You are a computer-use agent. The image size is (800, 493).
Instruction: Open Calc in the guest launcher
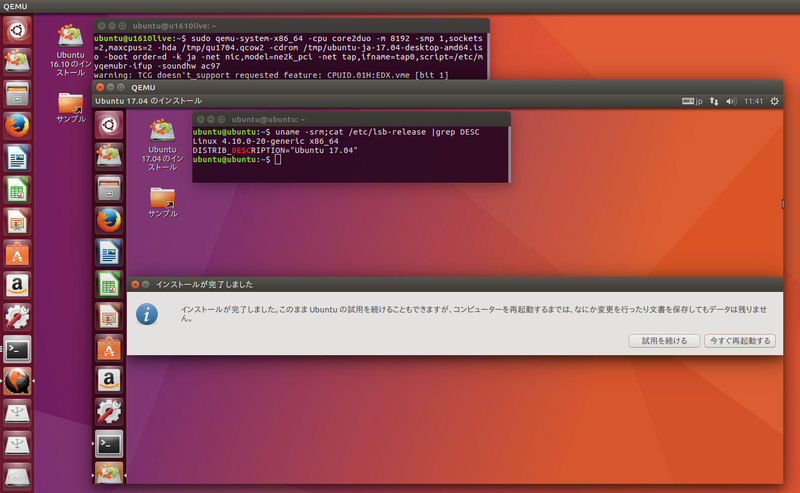(x=109, y=284)
